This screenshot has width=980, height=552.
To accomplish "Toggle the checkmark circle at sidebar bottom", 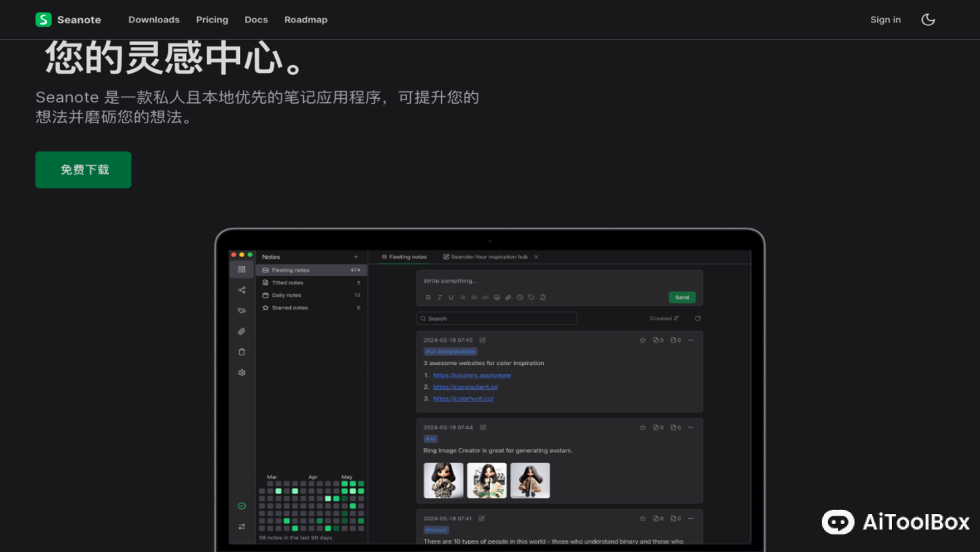I will coord(242,505).
